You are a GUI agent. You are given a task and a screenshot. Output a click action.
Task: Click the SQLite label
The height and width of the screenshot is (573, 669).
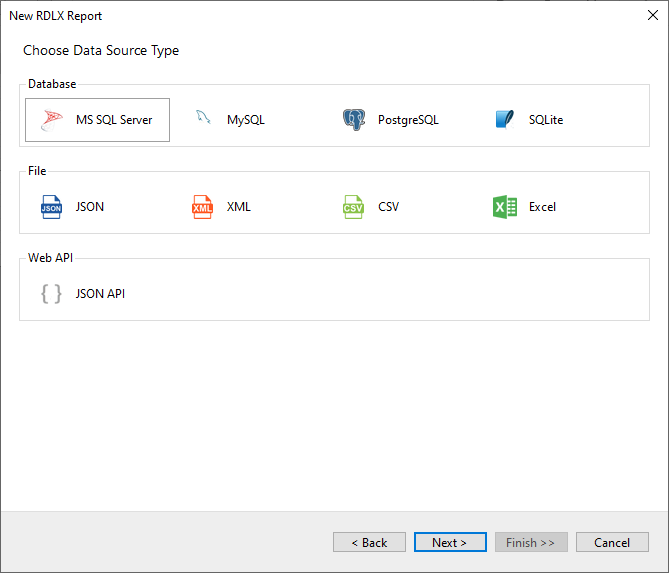(x=546, y=120)
